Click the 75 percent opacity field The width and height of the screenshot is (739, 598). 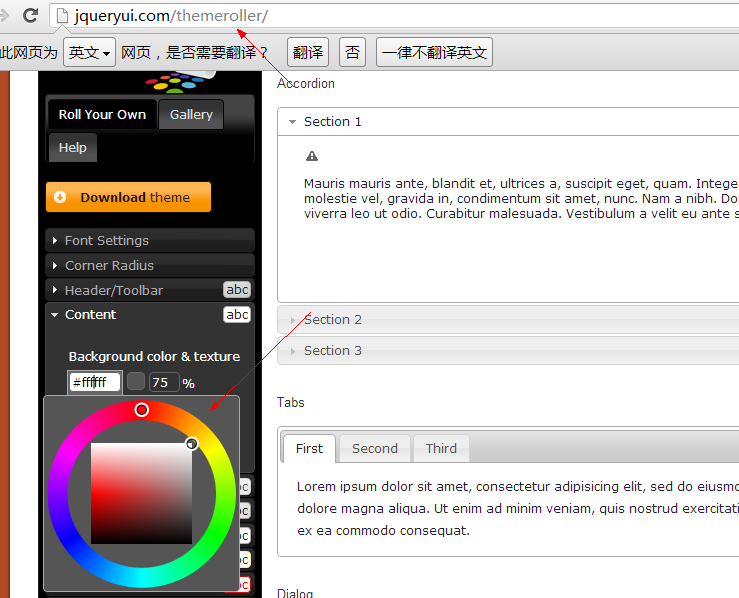pos(164,382)
